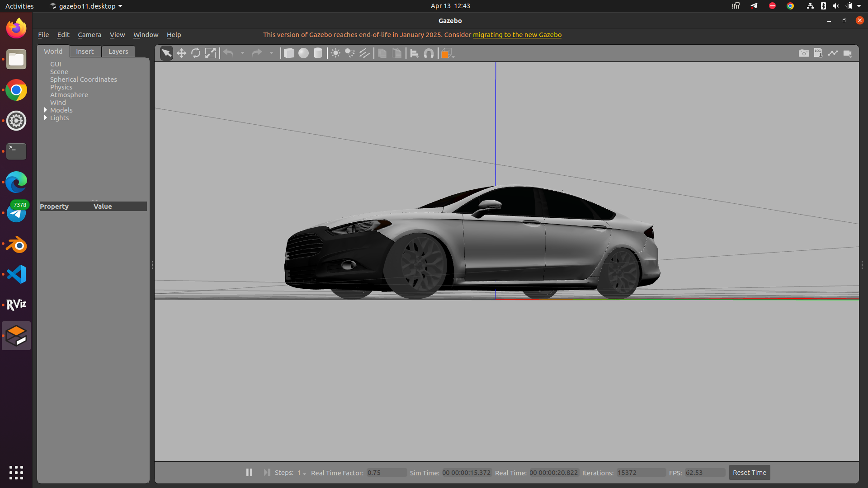The width and height of the screenshot is (868, 488).
Task: Click the Reset Time button
Action: (x=749, y=473)
